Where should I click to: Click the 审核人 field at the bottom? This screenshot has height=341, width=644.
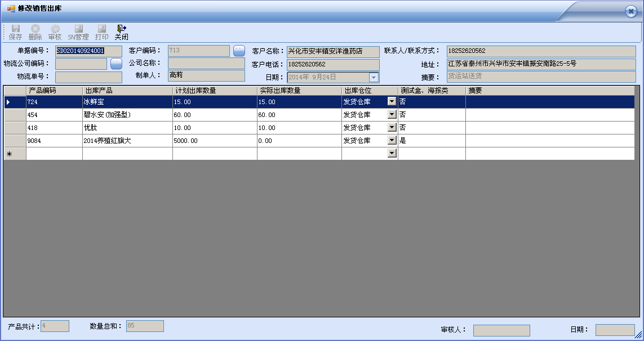(501, 330)
